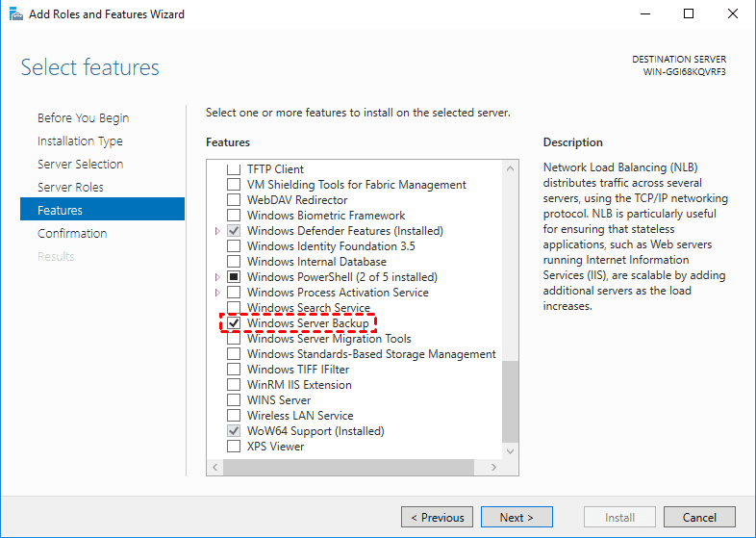Screen dimensions: 756x538
Task: Minimize the wizard window
Action: [644, 14]
